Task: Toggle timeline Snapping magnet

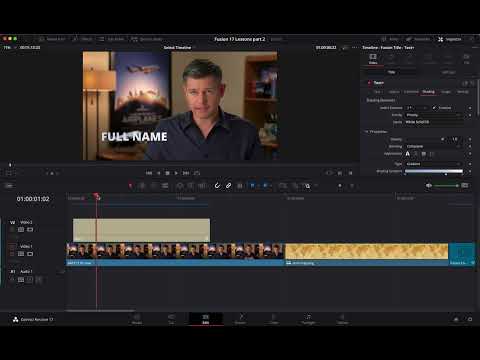Action: click(x=217, y=186)
